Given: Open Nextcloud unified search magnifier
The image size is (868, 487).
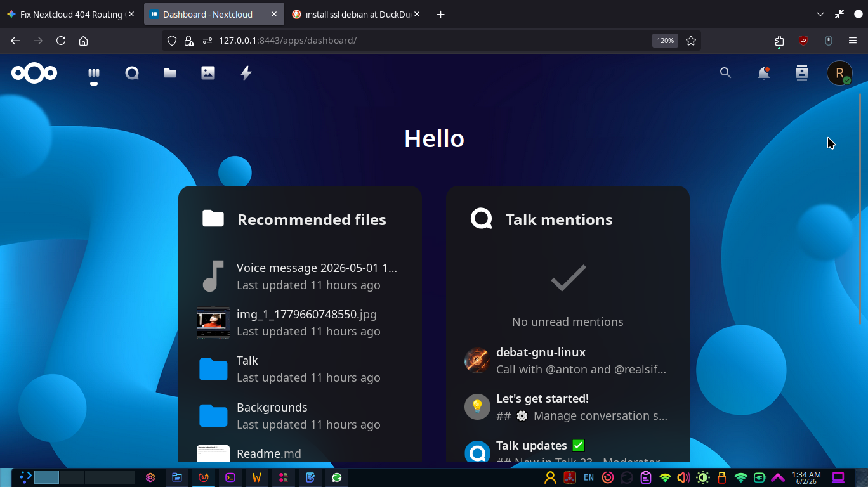Looking at the screenshot, I should pyautogui.click(x=726, y=73).
